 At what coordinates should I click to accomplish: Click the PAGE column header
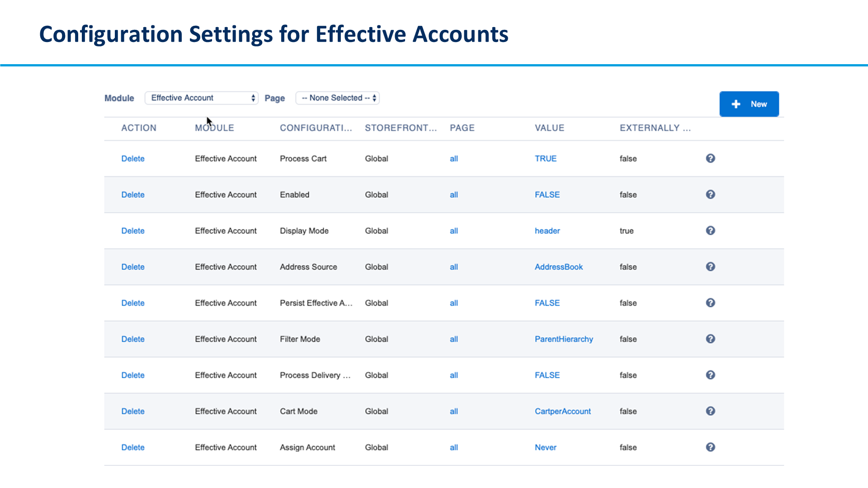[462, 128]
